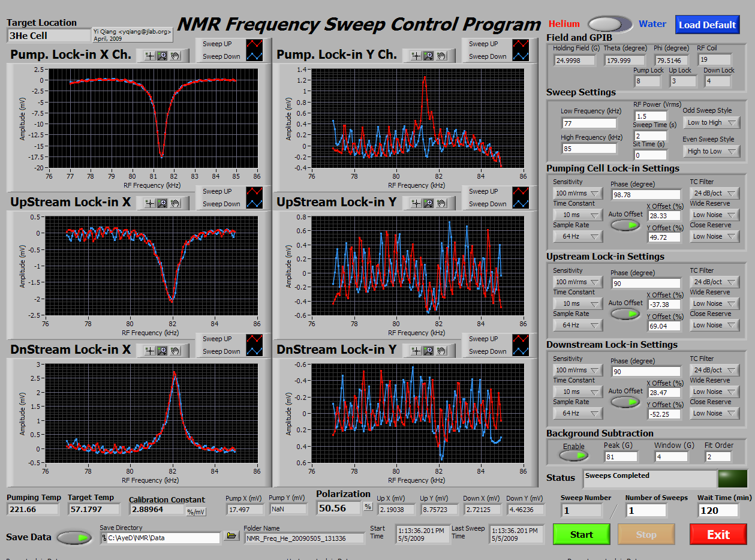This screenshot has width=755, height=560.
Task: Click the Downstream Y Offset (%) field
Action: pos(664,414)
